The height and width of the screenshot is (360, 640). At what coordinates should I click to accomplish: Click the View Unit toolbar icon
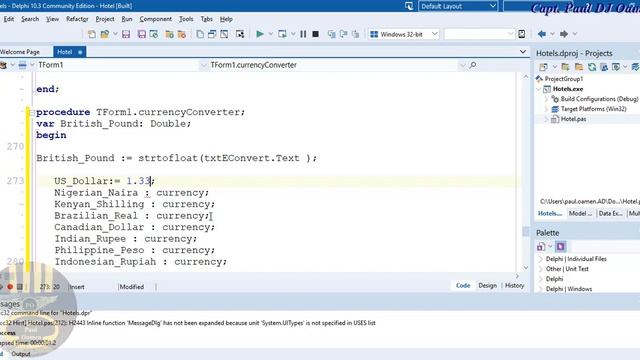pyautogui.click(x=200, y=34)
